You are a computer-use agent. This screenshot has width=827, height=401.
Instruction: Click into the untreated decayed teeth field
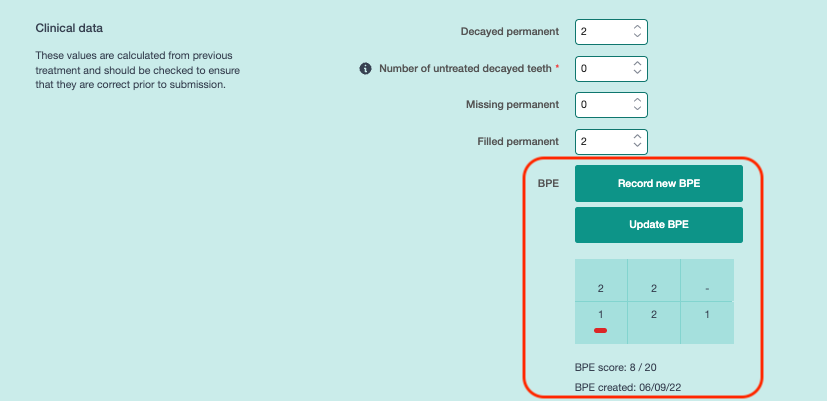602,69
